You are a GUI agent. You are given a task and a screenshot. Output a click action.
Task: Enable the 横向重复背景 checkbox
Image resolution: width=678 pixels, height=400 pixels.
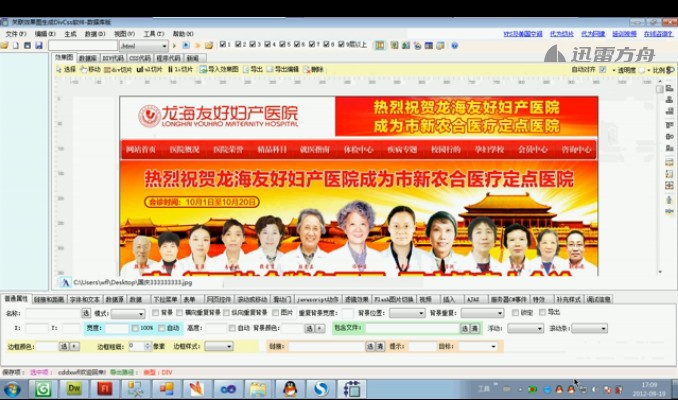pos(179,312)
